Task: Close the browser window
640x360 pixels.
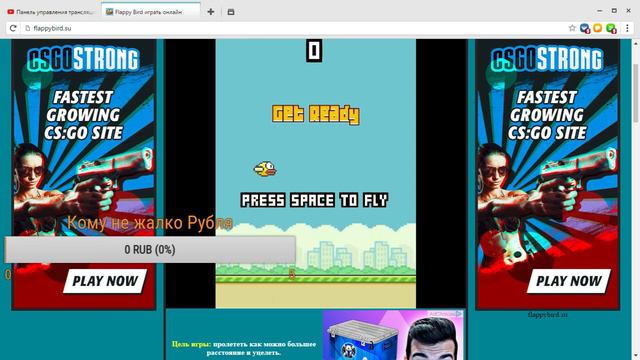Action: [x=629, y=11]
